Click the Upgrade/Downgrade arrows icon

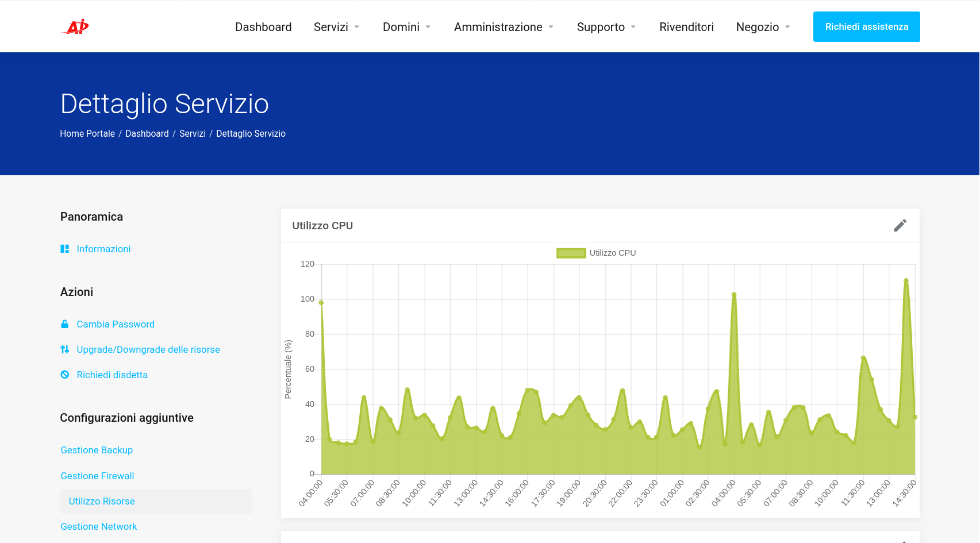coord(65,349)
